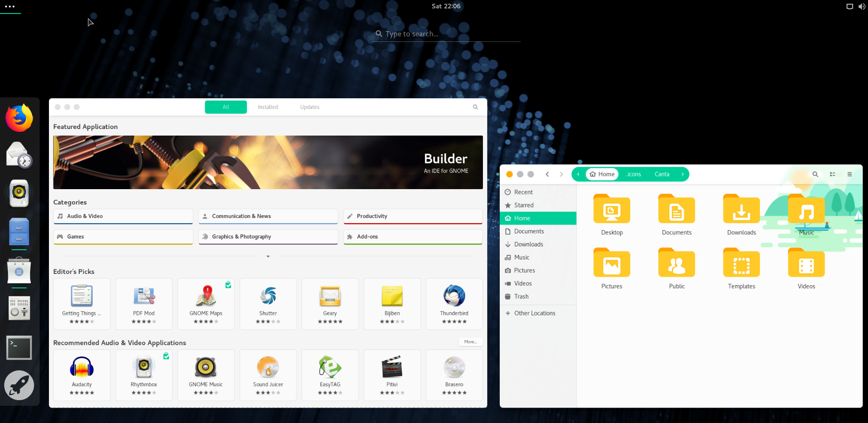Launch Terminal from the dock
Viewport: 868px width, 423px height.
tap(19, 348)
